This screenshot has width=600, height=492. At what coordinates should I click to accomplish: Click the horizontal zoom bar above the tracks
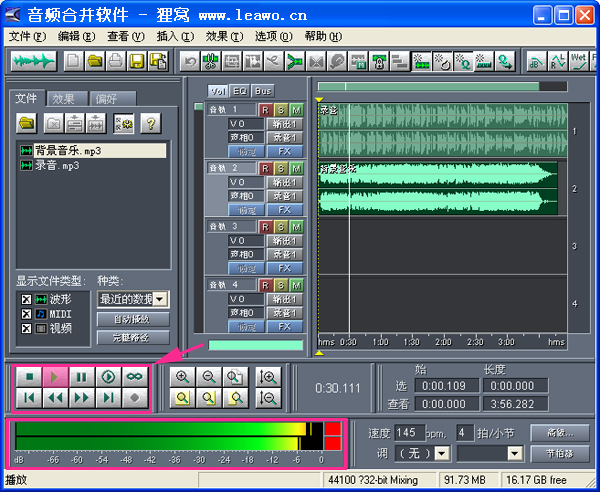pyautogui.click(x=428, y=86)
